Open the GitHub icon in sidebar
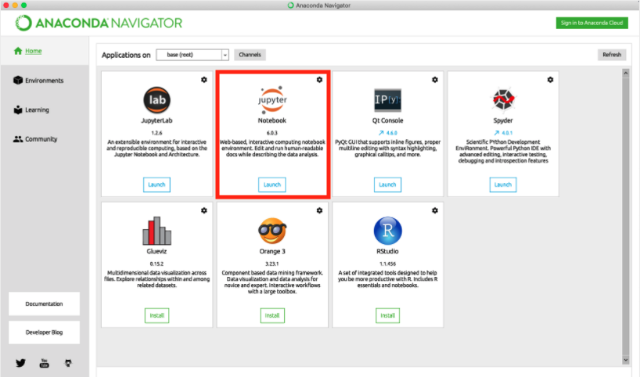This screenshot has height=377, width=640. [x=68, y=363]
